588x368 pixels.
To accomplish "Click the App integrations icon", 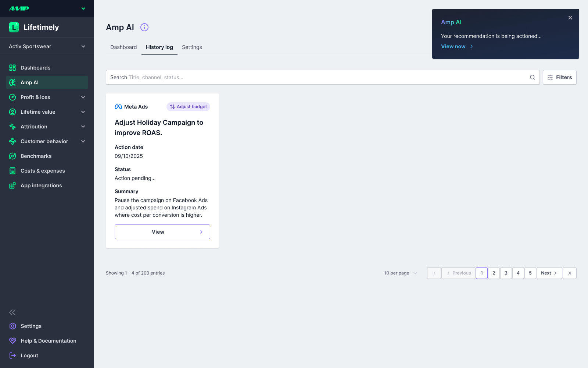I will (12, 185).
